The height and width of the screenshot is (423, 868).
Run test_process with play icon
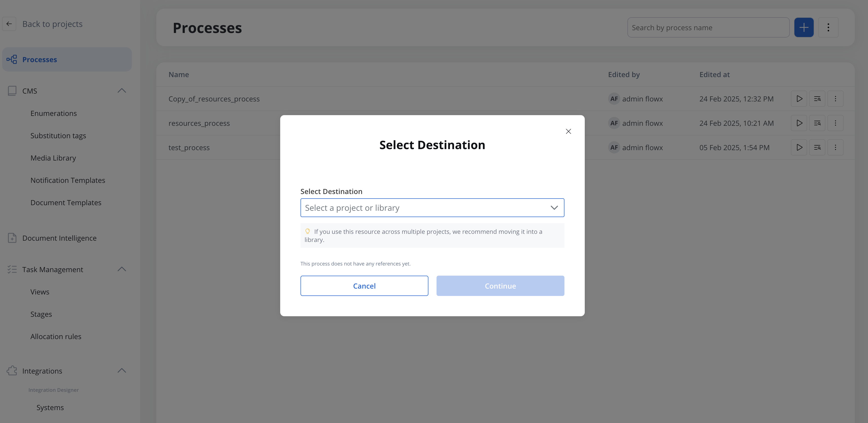click(x=799, y=148)
